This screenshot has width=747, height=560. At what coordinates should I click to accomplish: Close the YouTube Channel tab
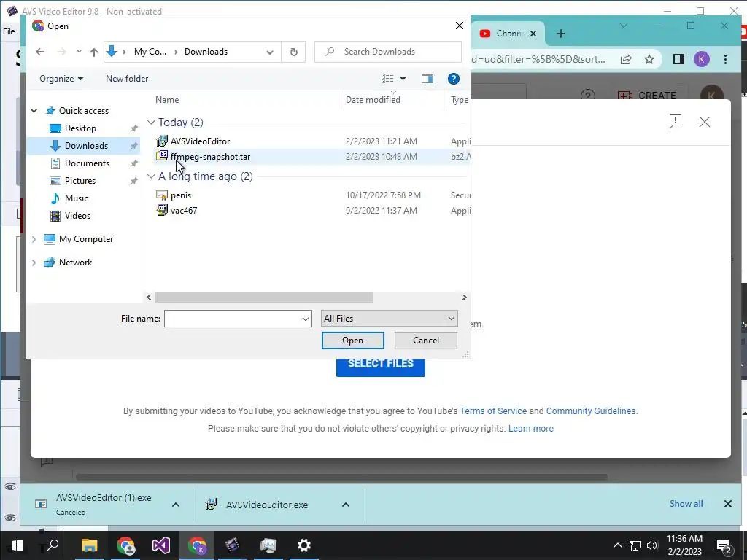(x=533, y=34)
